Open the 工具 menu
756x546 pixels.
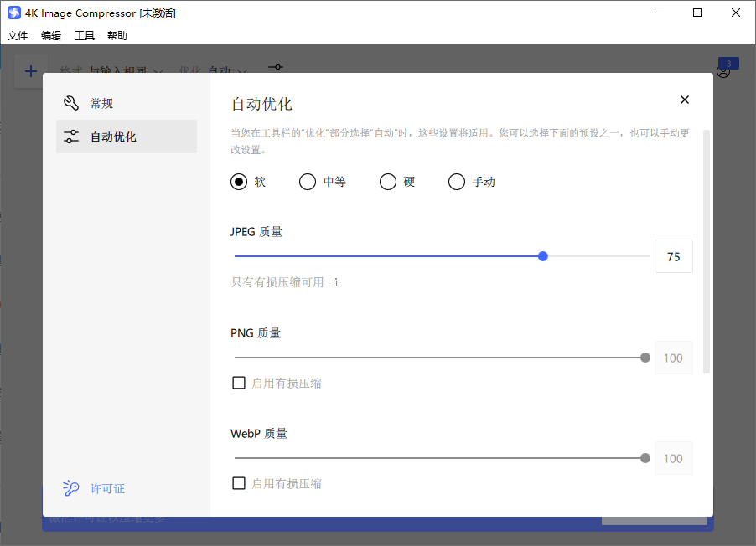point(85,36)
